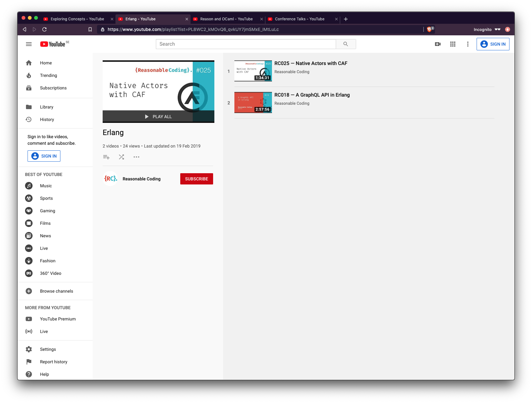This screenshot has height=403, width=532.
Task: Open the Reasonable Coding channel page
Action: (141, 179)
